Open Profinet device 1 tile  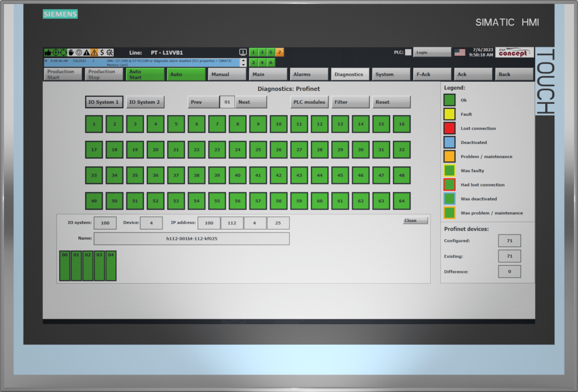pyautogui.click(x=94, y=124)
